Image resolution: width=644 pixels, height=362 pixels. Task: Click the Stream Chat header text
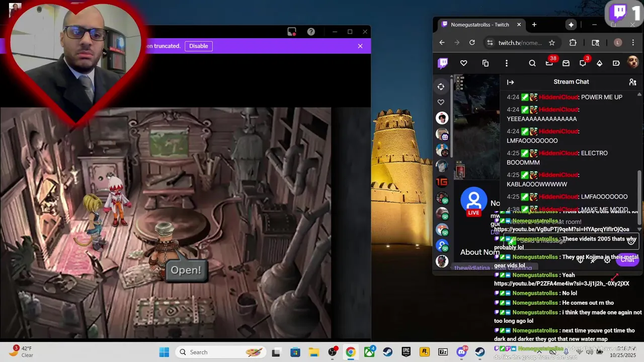coord(571,82)
